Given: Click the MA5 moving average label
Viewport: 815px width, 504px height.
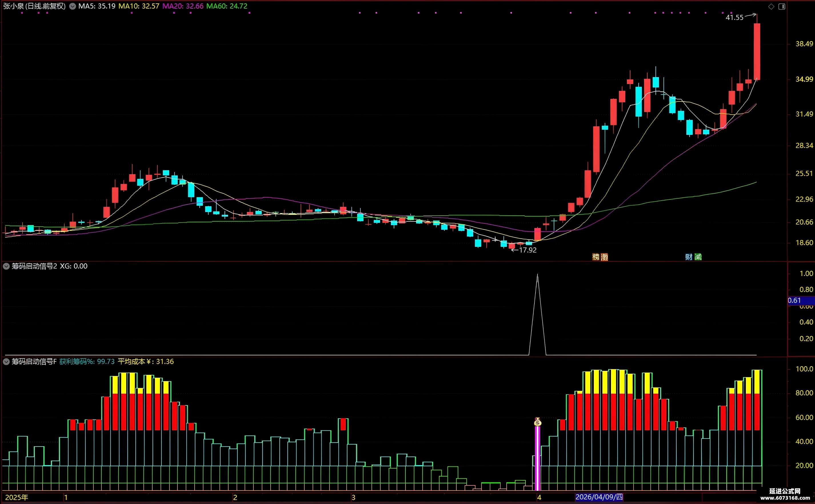Looking at the screenshot, I should click(97, 6).
